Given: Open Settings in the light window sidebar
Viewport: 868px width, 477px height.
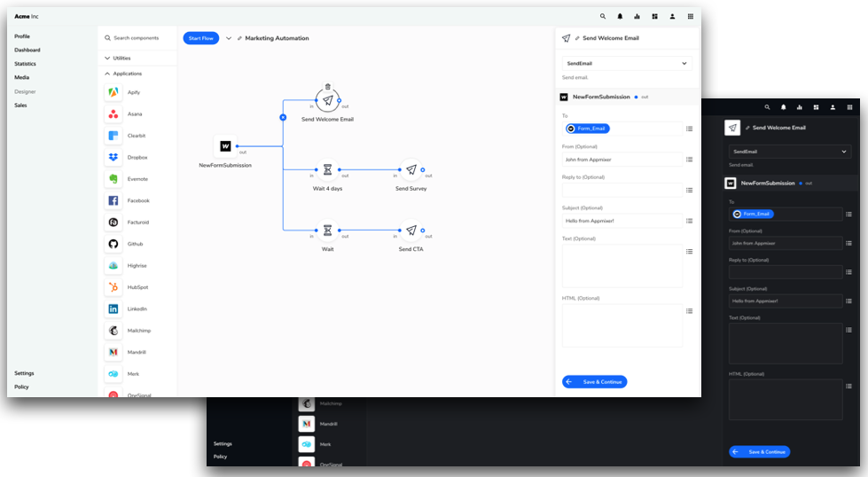Looking at the screenshot, I should pos(24,373).
